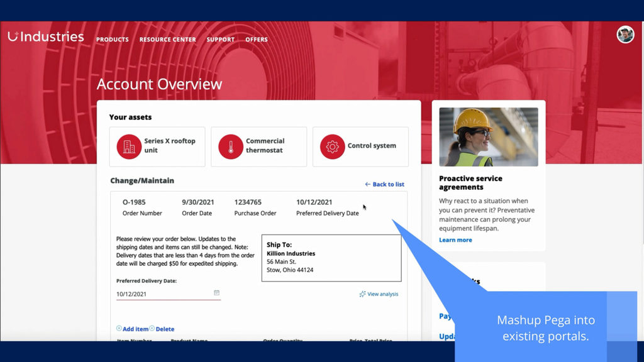Click the plus icon beside Add item
644x362 pixels.
[119, 329]
